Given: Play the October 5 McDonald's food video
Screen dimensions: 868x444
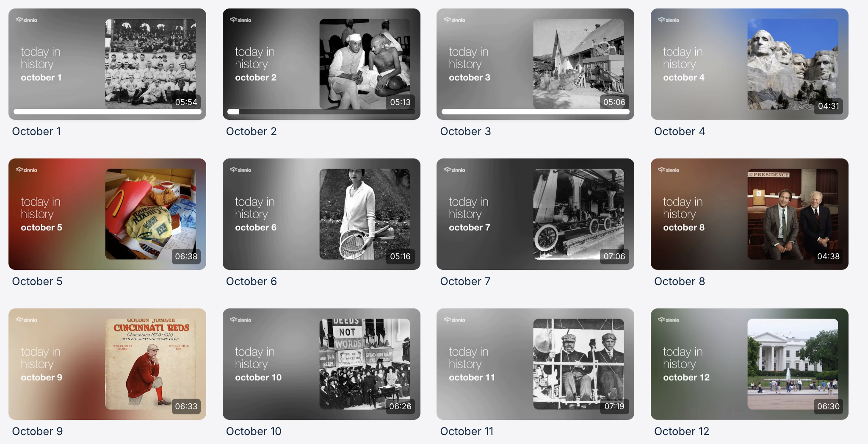Looking at the screenshot, I should pos(107,214).
